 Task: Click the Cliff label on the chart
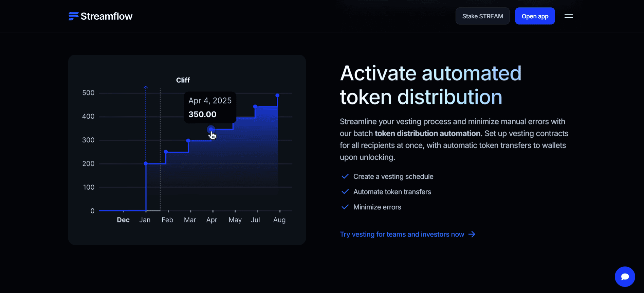183,80
